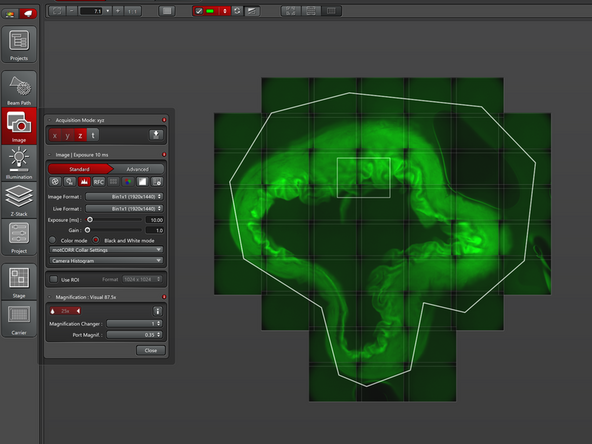592x444 pixels.
Task: Open the Port Magnif. dropdown
Action: [134, 335]
